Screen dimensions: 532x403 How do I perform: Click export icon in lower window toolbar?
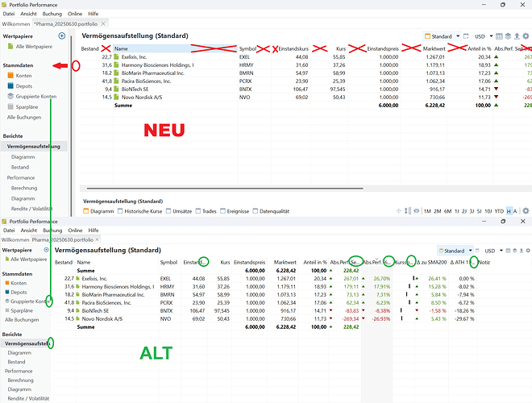(x=522, y=251)
